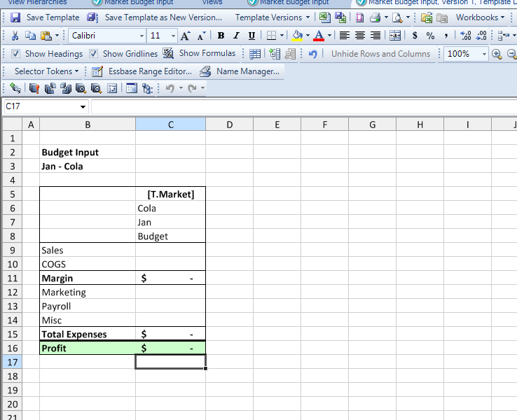Apply percent style format
Viewport: 517px width, 420px height.
click(x=430, y=36)
